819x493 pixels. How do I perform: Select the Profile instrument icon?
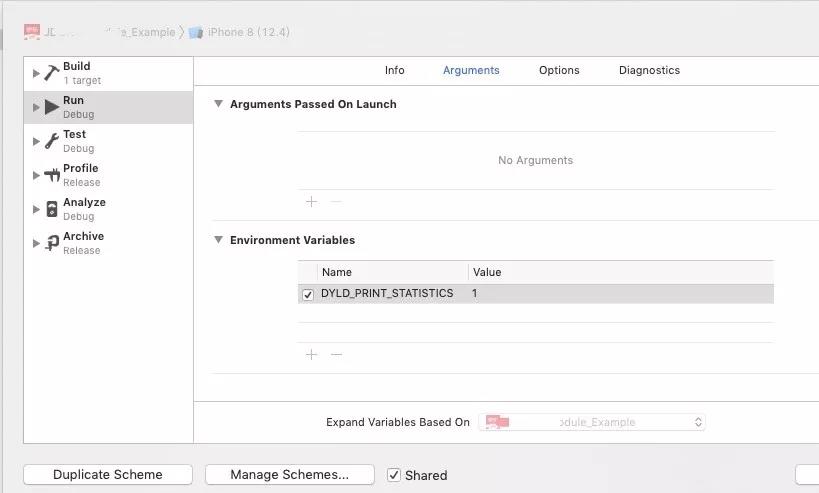click(52, 175)
